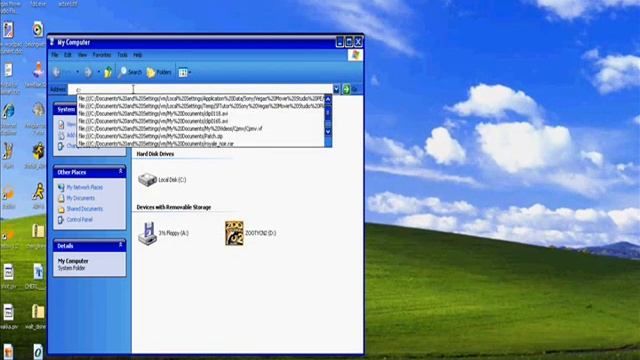Viewport: 640px width, 360px height.
Task: Select the Local Disk (C:) drive icon
Action: [147, 179]
